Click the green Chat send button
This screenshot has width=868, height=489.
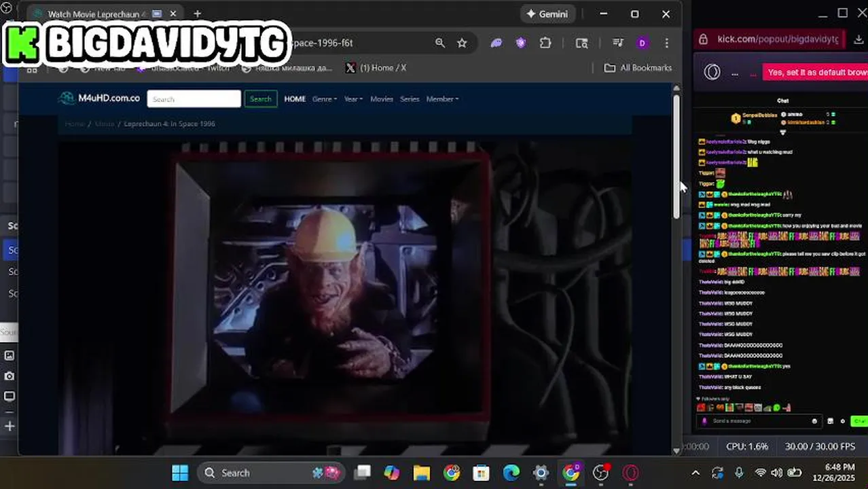[858, 421]
